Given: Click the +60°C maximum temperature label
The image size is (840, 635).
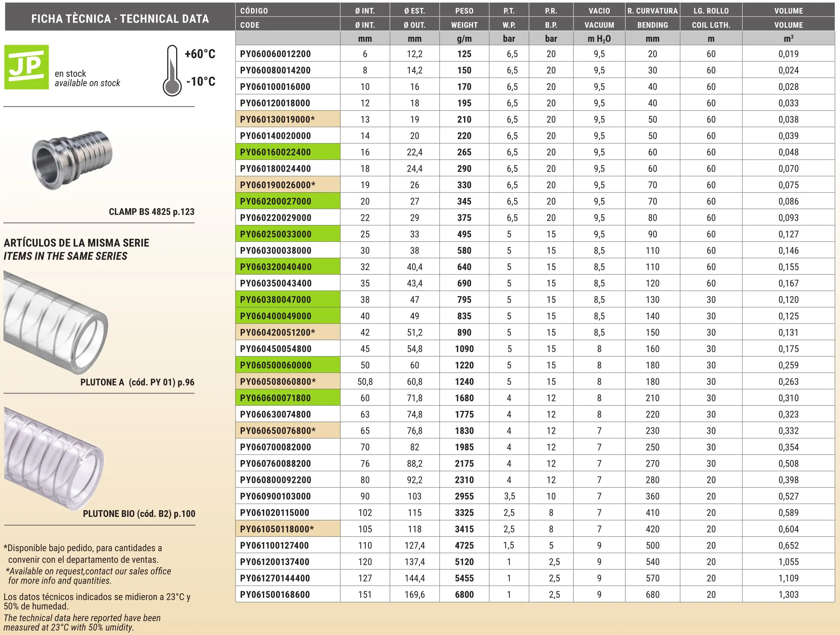Looking at the screenshot, I should (200, 54).
